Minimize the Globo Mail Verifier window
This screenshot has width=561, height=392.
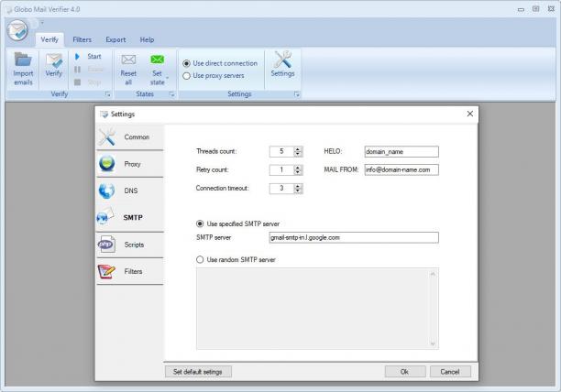(521, 9)
